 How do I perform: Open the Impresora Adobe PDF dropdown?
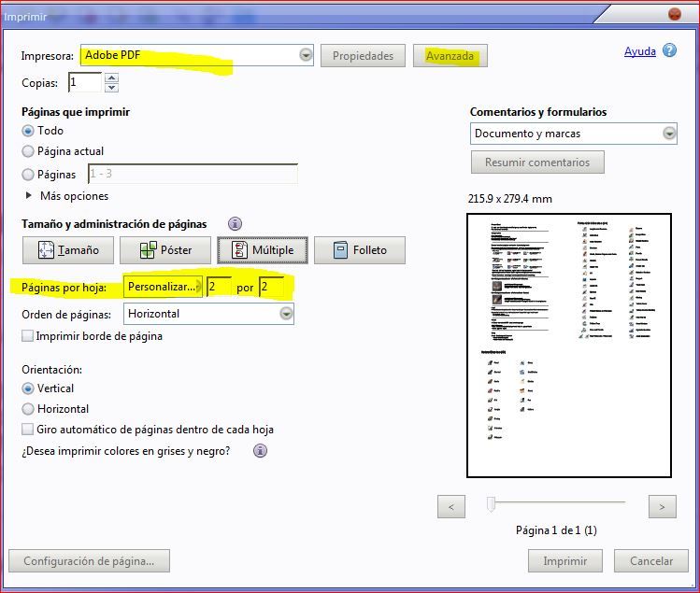coord(197,55)
